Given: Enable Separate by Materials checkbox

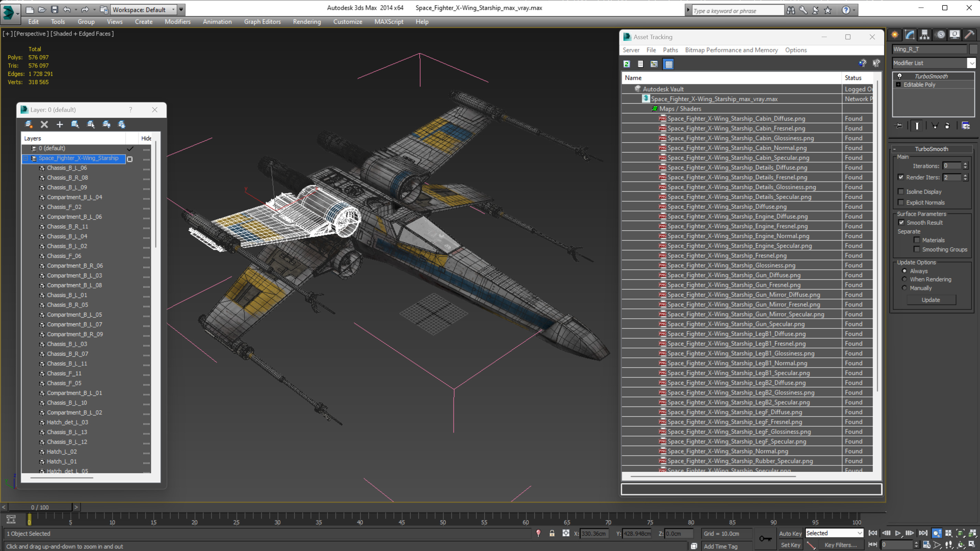Looking at the screenshot, I should point(917,240).
